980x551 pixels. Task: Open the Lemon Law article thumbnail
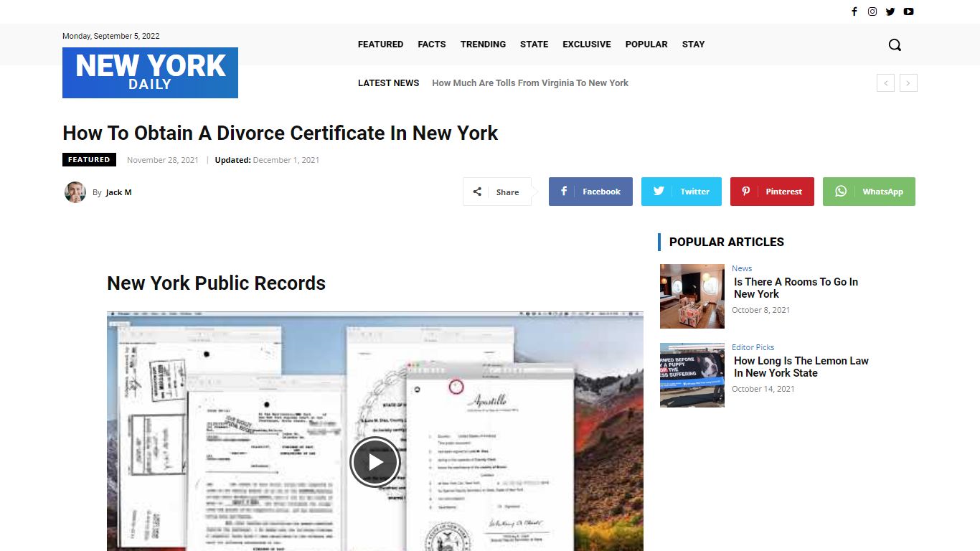click(x=692, y=375)
